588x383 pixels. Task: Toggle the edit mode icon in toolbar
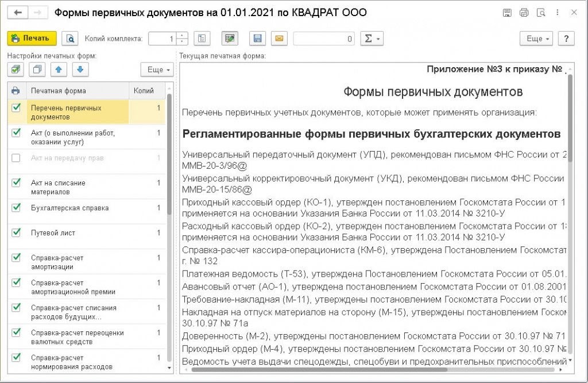point(230,38)
